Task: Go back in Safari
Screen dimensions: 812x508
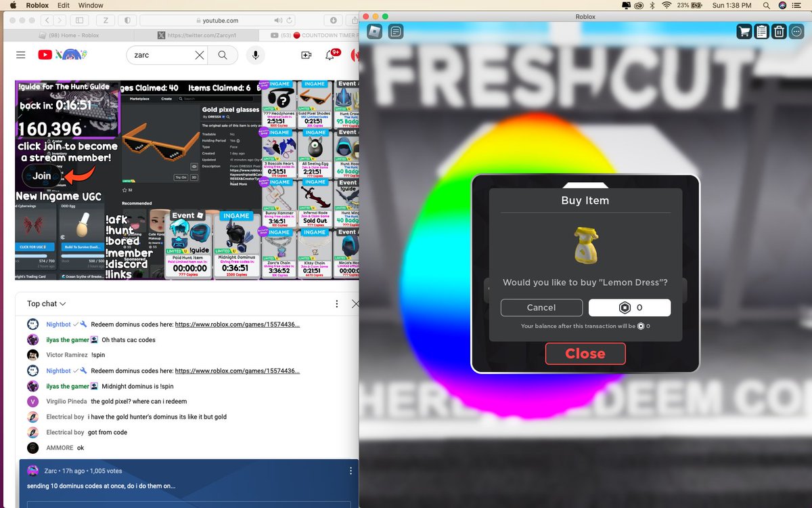Action: (x=47, y=20)
